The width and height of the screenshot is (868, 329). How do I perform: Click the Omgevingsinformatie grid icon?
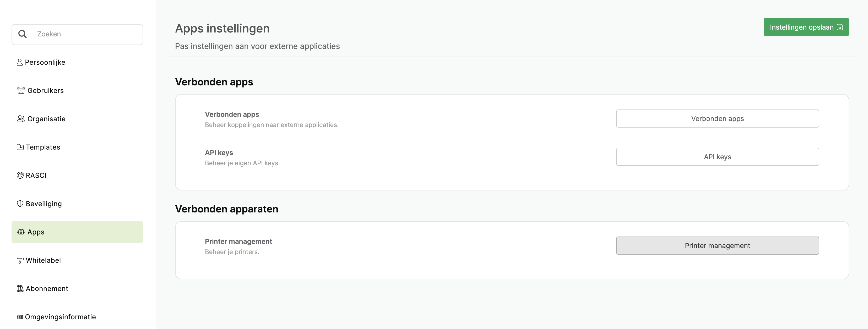click(20, 317)
